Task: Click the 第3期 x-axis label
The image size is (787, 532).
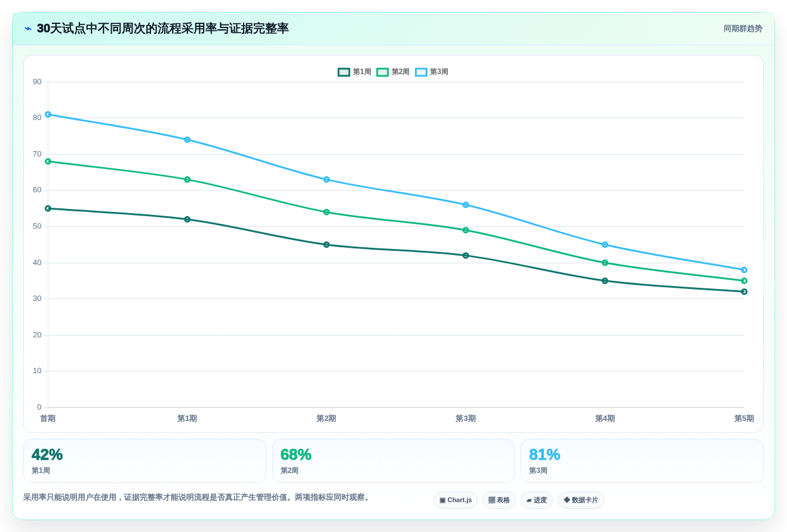Action: 466,419
